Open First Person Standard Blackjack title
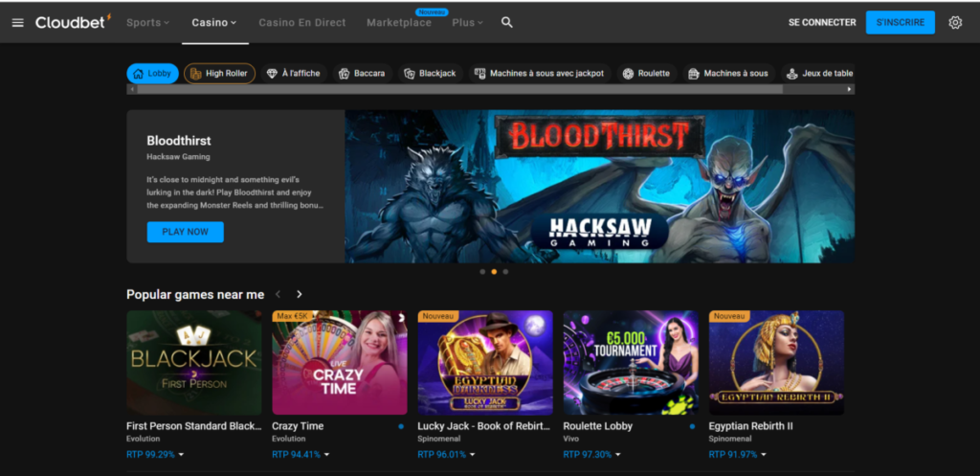The height and width of the screenshot is (476, 980). (193, 426)
